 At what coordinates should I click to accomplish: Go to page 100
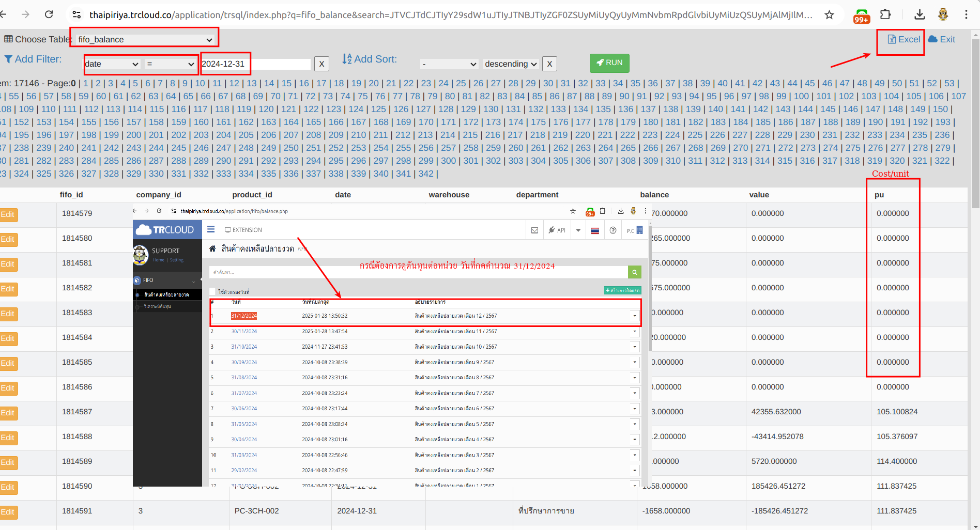[801, 96]
